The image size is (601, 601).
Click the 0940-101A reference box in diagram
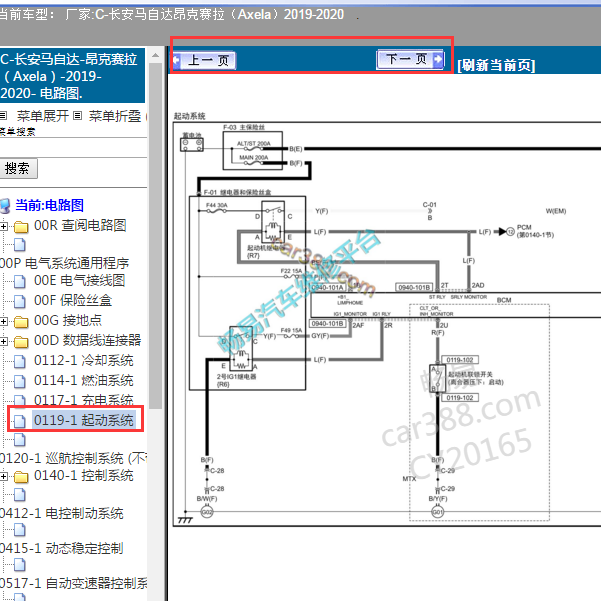(x=327, y=287)
